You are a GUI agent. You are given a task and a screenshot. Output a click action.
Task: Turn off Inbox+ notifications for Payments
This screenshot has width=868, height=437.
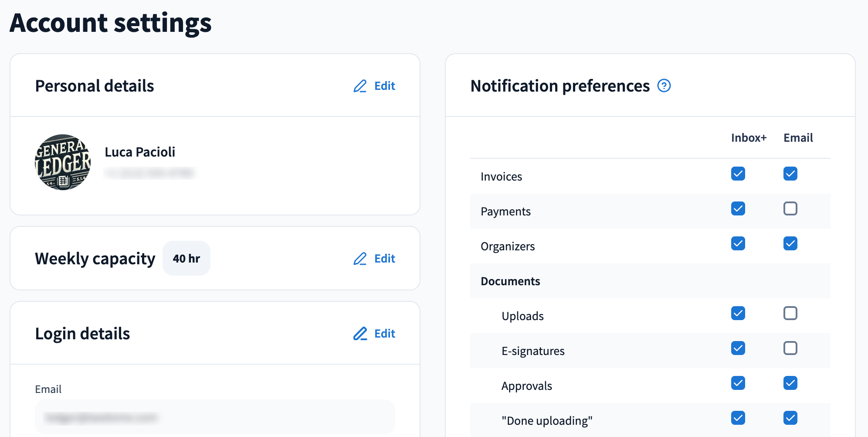point(738,208)
